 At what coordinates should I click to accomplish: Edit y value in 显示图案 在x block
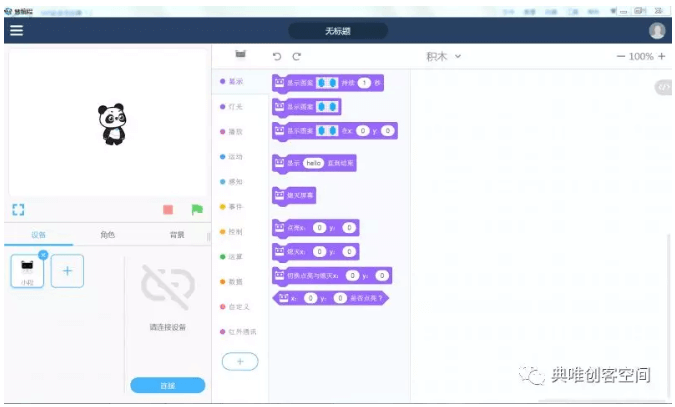(387, 130)
